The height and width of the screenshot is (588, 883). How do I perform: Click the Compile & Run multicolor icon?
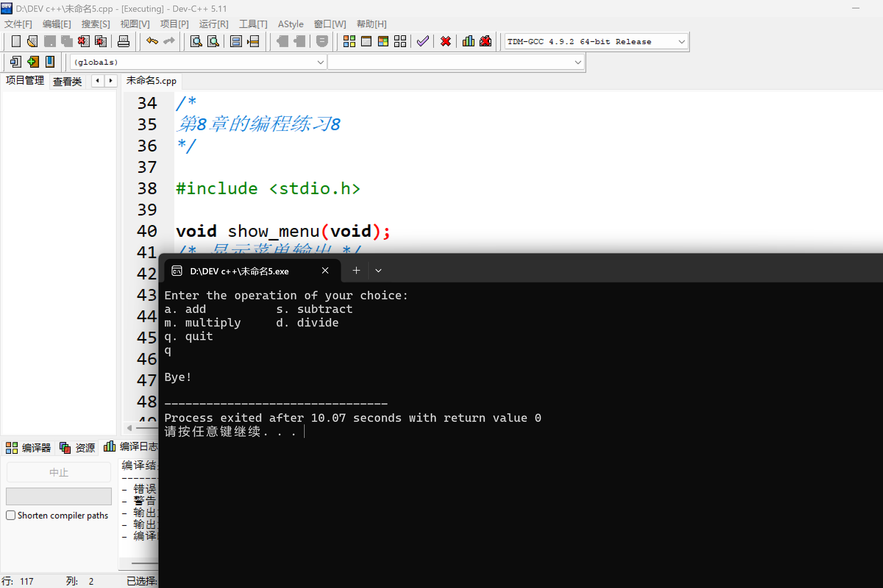[383, 41]
